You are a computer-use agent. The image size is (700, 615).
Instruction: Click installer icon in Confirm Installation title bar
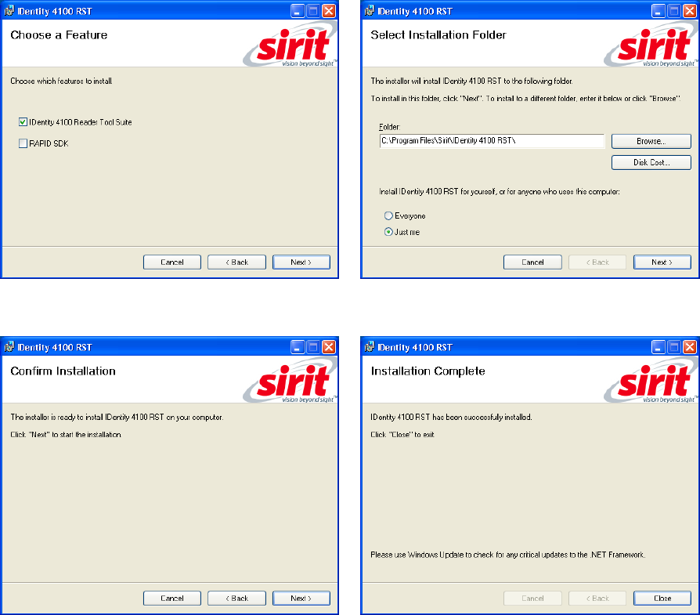[9, 346]
